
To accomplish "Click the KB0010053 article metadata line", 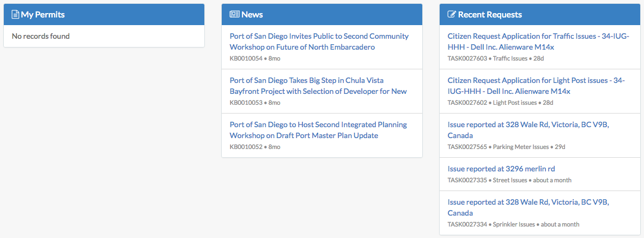I will tap(255, 103).
